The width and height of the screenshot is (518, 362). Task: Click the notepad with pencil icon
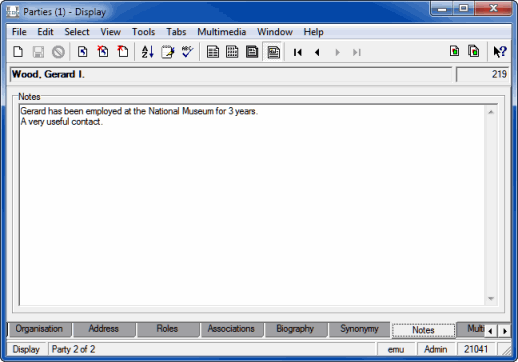pyautogui.click(x=168, y=52)
